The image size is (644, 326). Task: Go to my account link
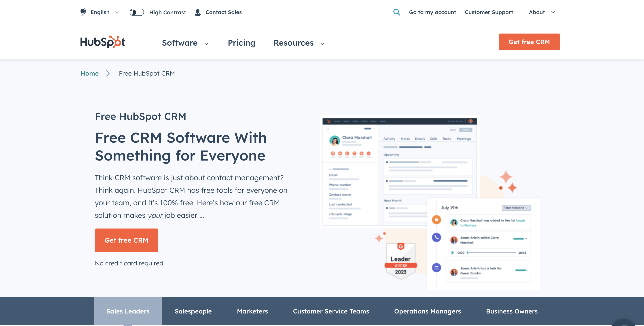click(x=432, y=12)
